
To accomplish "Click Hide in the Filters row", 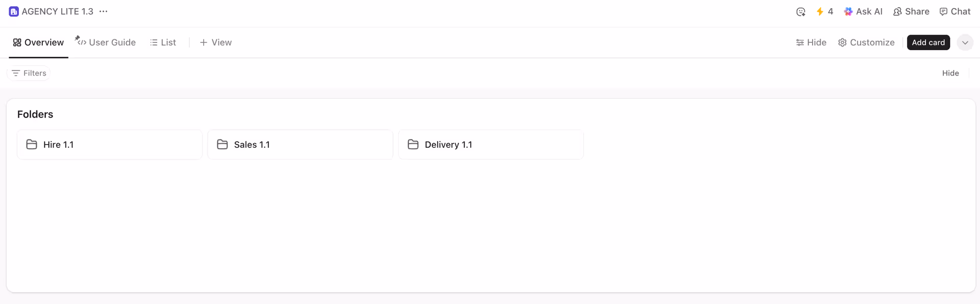I will point(950,73).
